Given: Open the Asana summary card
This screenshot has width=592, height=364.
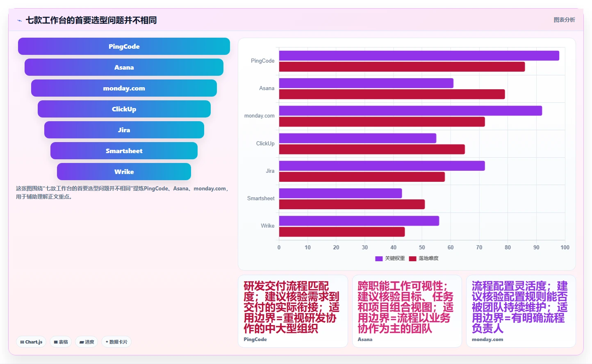Looking at the screenshot, I should coord(407,311).
